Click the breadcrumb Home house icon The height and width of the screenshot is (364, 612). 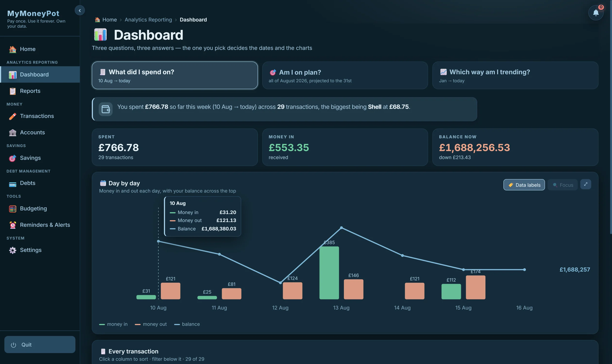[x=97, y=20]
